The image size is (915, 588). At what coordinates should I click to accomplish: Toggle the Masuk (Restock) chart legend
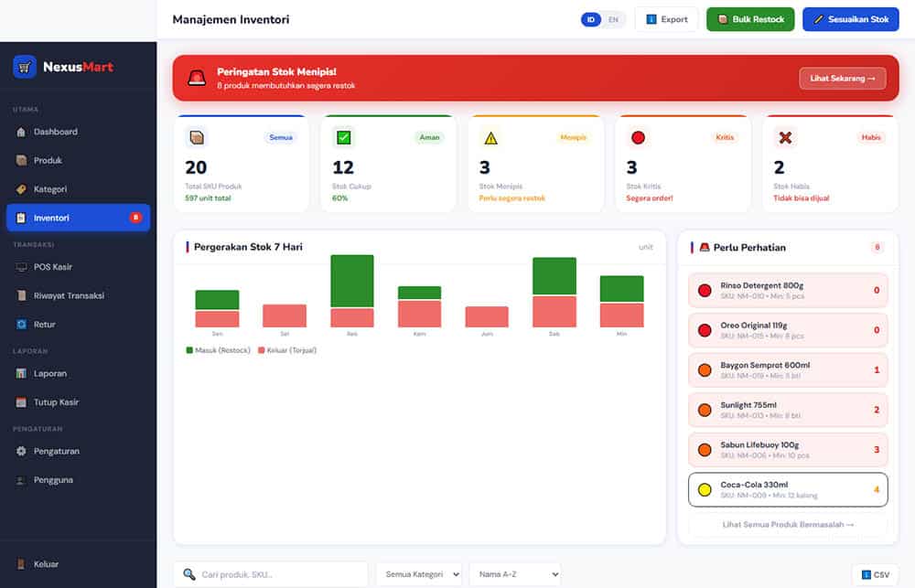tap(219, 350)
